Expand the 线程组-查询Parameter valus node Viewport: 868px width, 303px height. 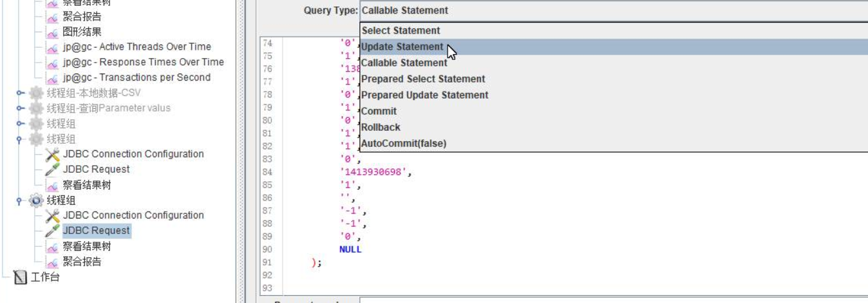[21, 108]
